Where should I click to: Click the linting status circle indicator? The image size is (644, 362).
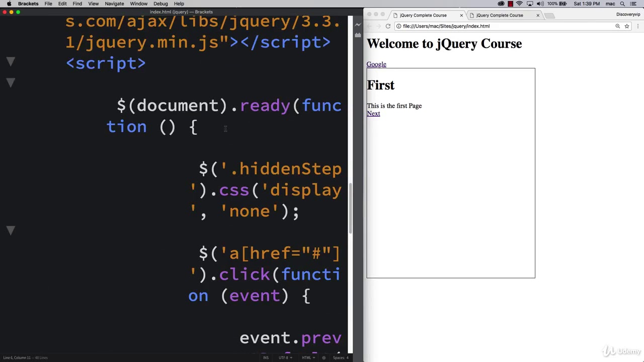point(324,357)
